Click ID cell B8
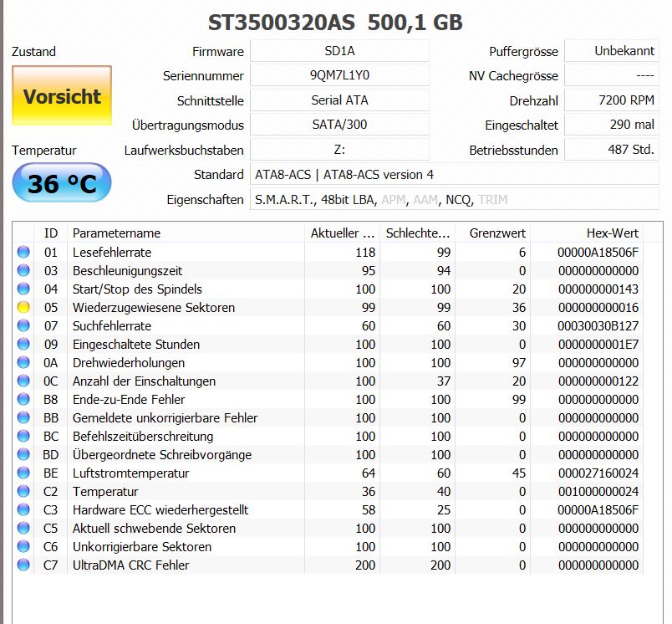This screenshot has width=672, height=624. pos(51,399)
